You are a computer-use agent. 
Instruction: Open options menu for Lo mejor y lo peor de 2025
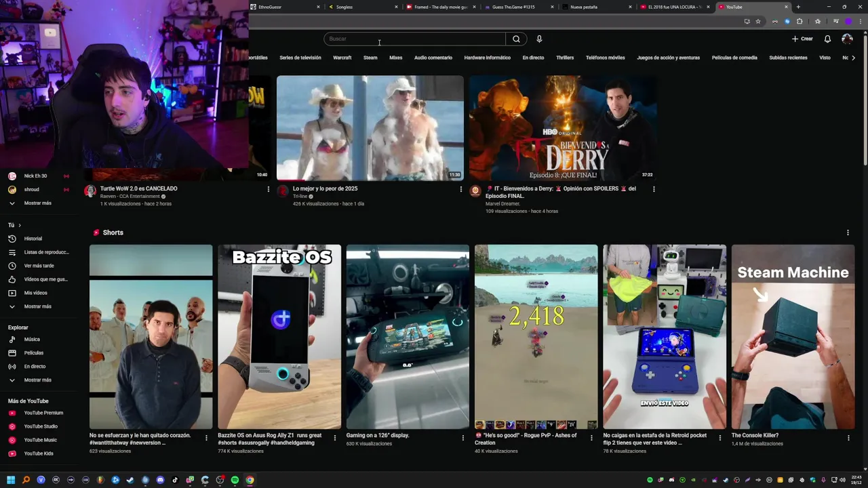tap(461, 189)
